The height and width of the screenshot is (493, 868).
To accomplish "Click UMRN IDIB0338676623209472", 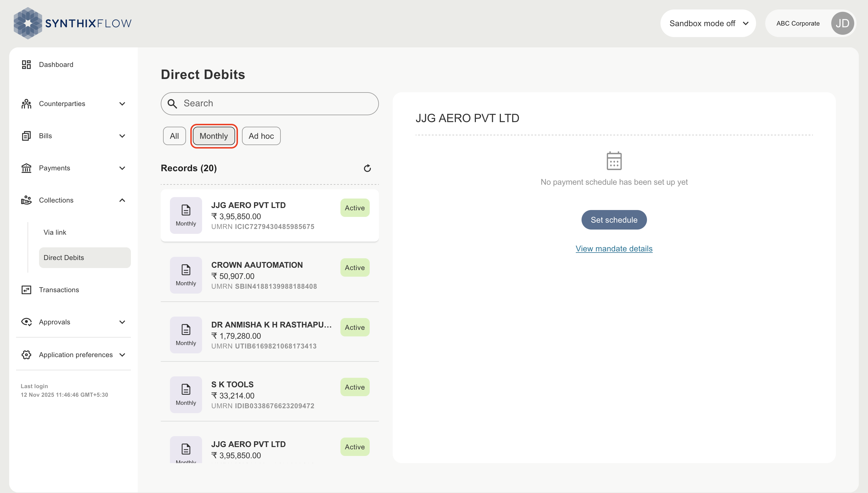I will 263,406.
